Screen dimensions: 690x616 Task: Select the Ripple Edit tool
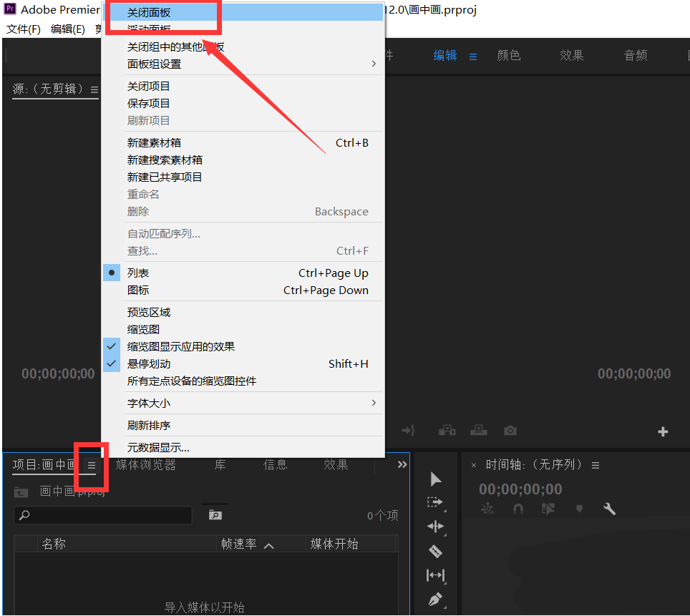point(435,527)
